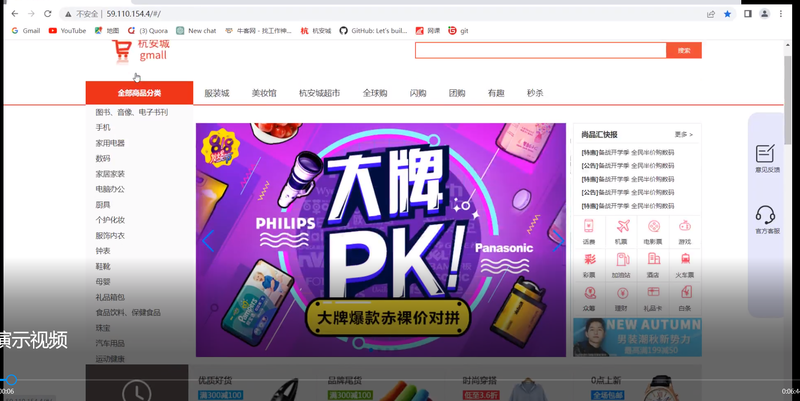The image size is (800, 401).
Task: Open the Quora bookmark
Action: pyautogui.click(x=147, y=31)
